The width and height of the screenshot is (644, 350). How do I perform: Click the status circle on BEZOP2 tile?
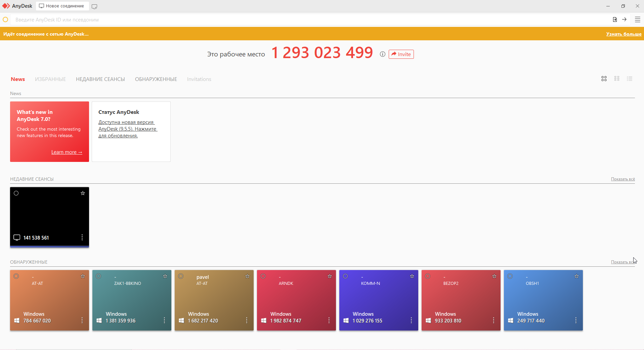click(428, 276)
